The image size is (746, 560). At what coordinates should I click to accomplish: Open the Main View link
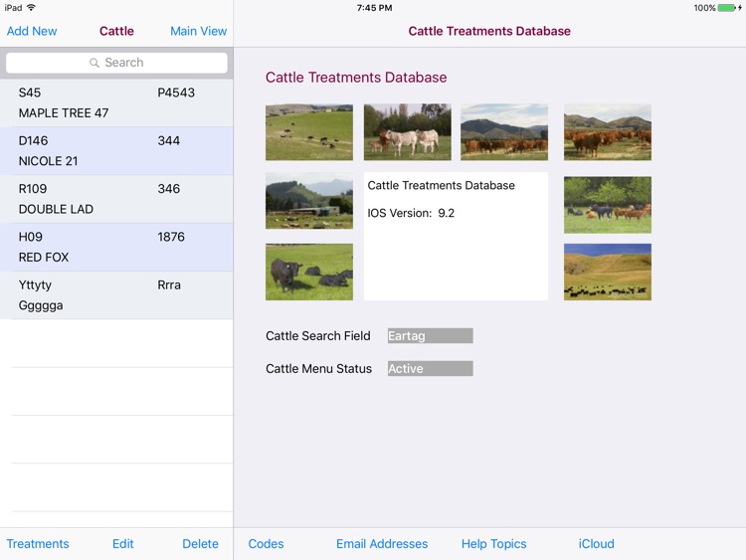pyautogui.click(x=198, y=31)
